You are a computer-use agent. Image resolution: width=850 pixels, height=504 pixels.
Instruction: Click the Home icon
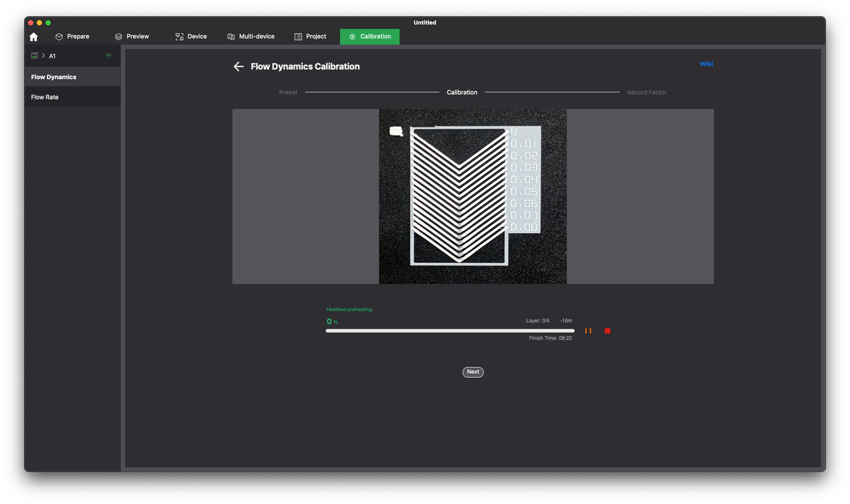[x=34, y=37]
